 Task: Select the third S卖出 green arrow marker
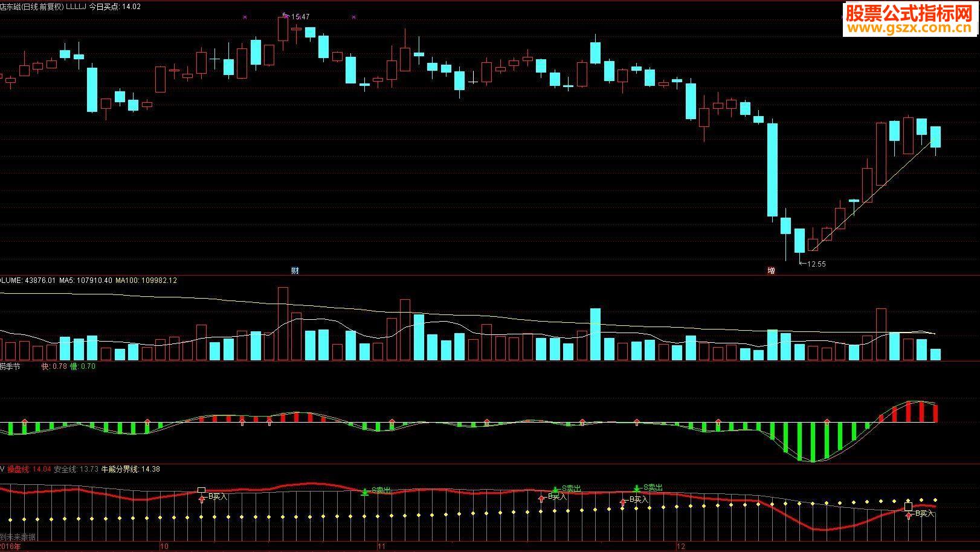637,488
